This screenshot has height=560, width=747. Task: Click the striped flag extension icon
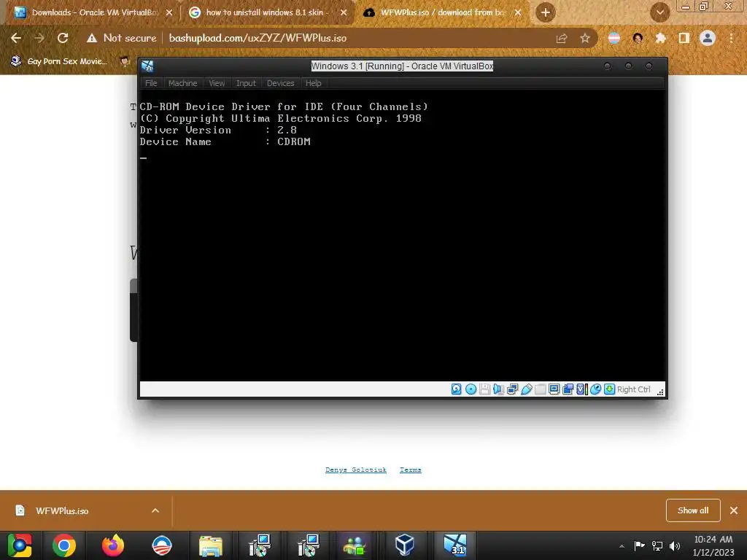point(614,38)
